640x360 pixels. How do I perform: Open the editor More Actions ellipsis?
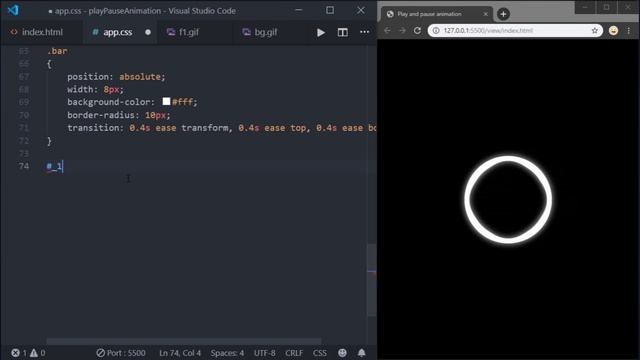364,32
